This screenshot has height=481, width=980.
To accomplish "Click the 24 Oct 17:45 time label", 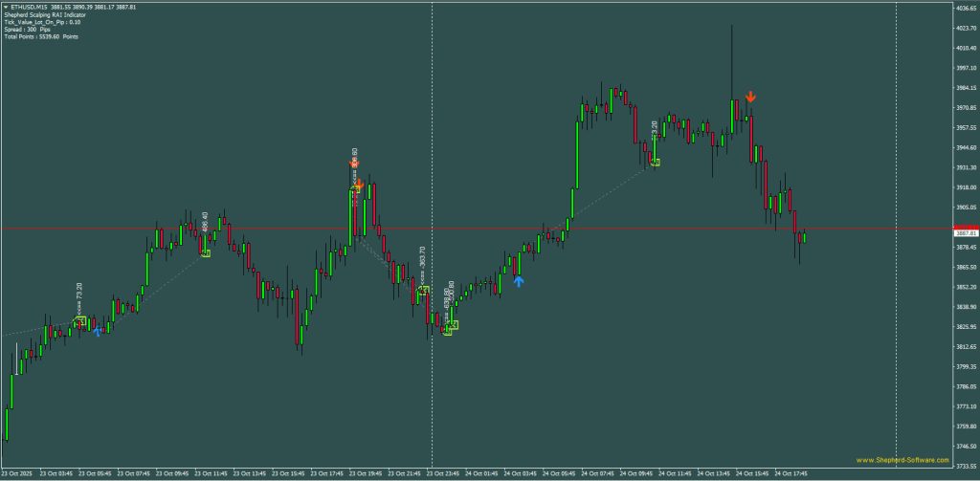I will [x=793, y=473].
